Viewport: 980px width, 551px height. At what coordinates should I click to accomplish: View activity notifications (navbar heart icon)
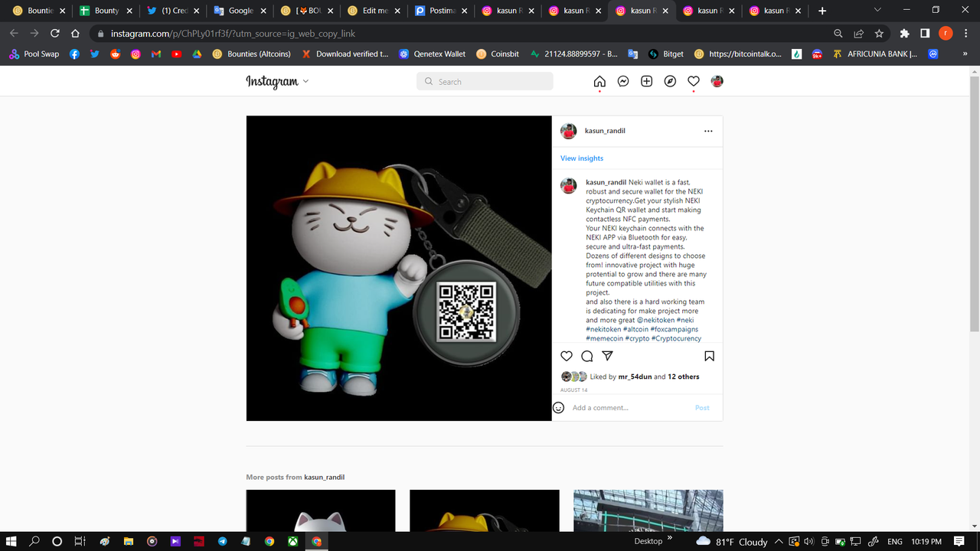pyautogui.click(x=693, y=80)
